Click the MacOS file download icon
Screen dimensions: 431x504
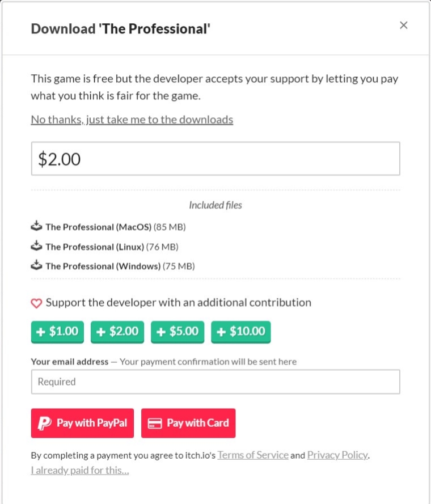pos(36,227)
